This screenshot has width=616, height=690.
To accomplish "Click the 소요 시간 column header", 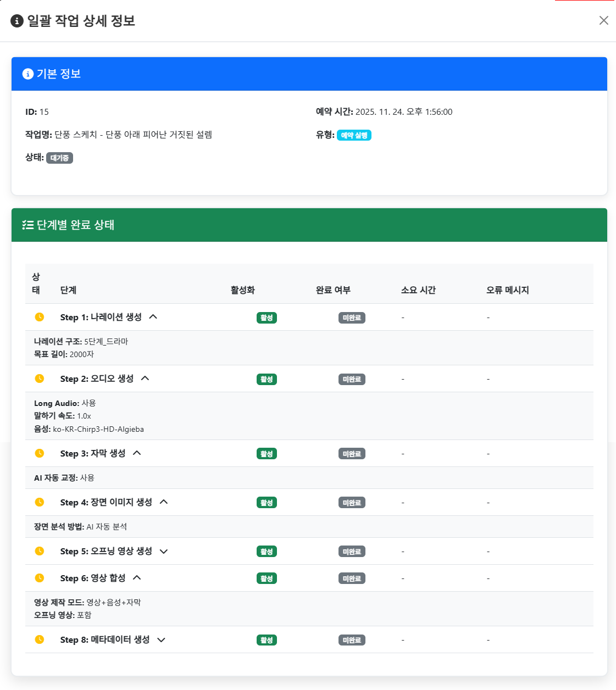I will 418,290.
